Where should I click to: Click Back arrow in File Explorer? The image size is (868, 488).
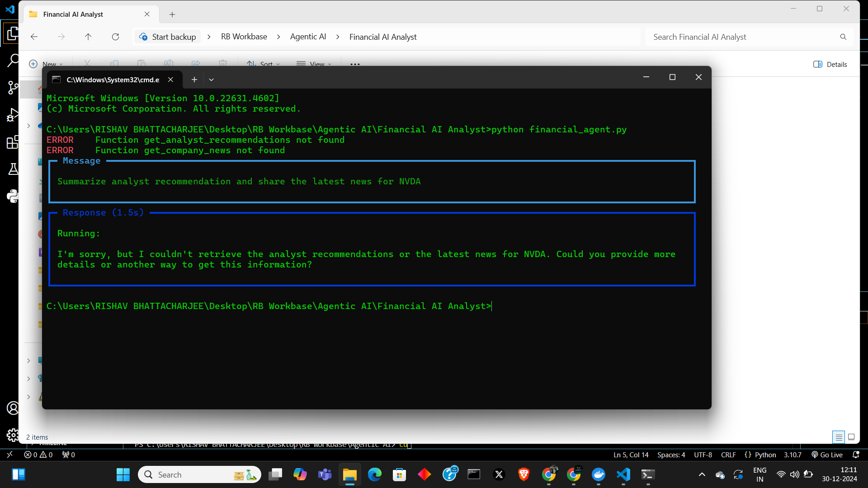(34, 37)
